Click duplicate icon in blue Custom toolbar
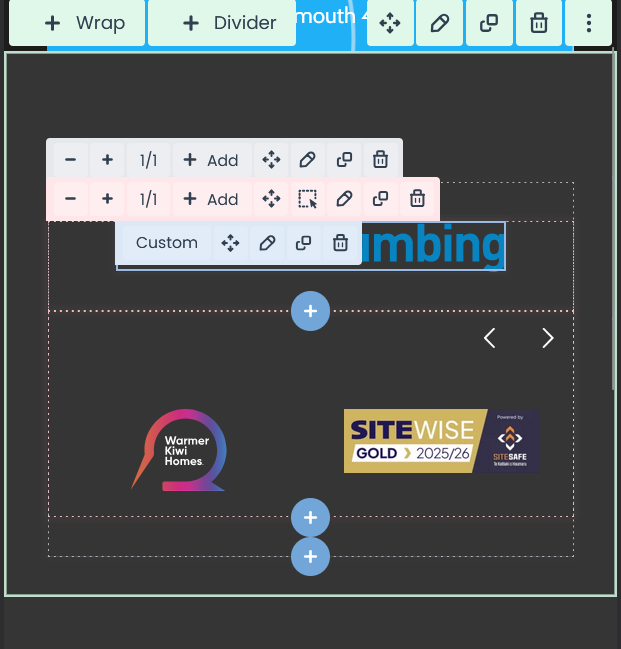This screenshot has width=621, height=649. click(x=303, y=243)
